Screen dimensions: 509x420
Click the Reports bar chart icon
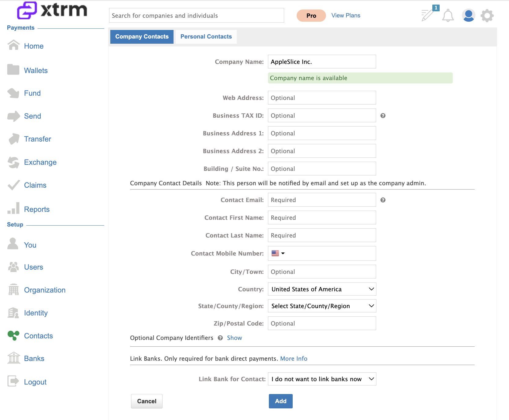(x=13, y=208)
